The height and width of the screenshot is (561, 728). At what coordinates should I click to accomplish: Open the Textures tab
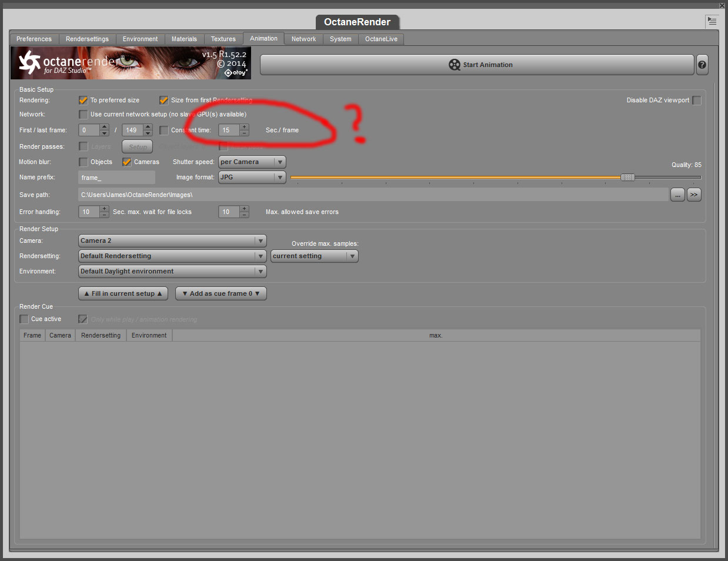[x=223, y=39]
